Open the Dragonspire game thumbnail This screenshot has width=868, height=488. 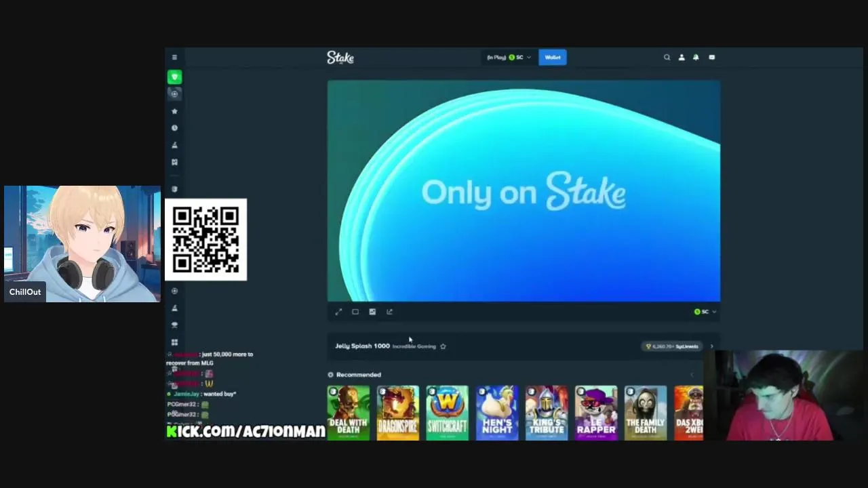pos(398,413)
